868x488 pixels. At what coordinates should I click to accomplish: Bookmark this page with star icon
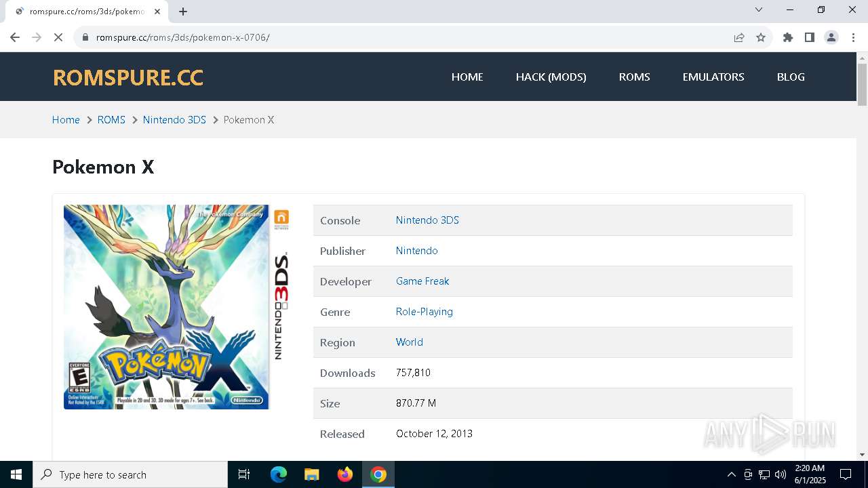761,37
